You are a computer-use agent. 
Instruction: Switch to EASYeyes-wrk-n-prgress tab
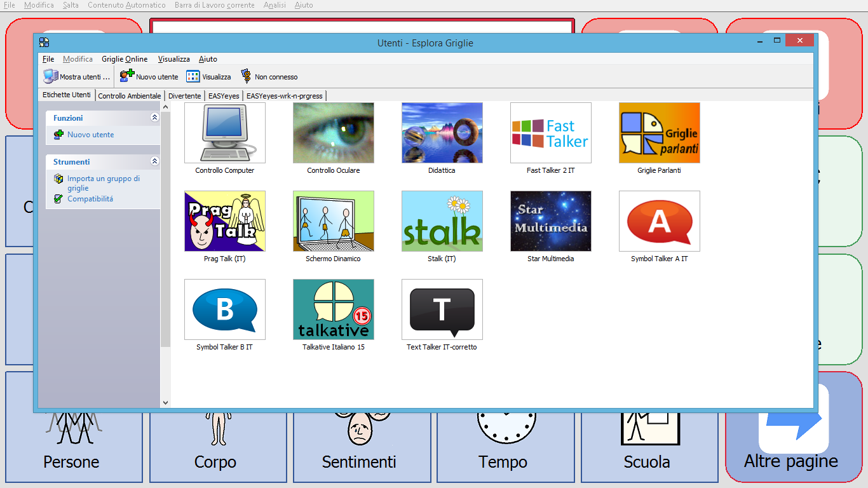point(285,96)
